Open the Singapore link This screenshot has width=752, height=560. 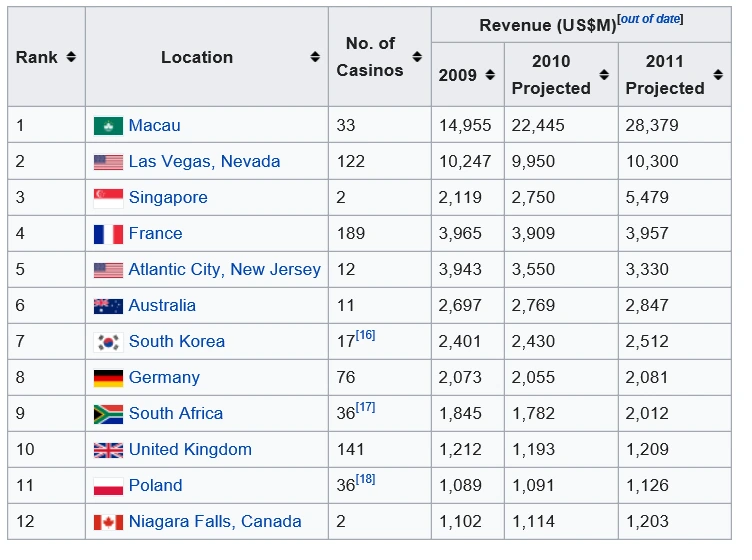tap(168, 198)
